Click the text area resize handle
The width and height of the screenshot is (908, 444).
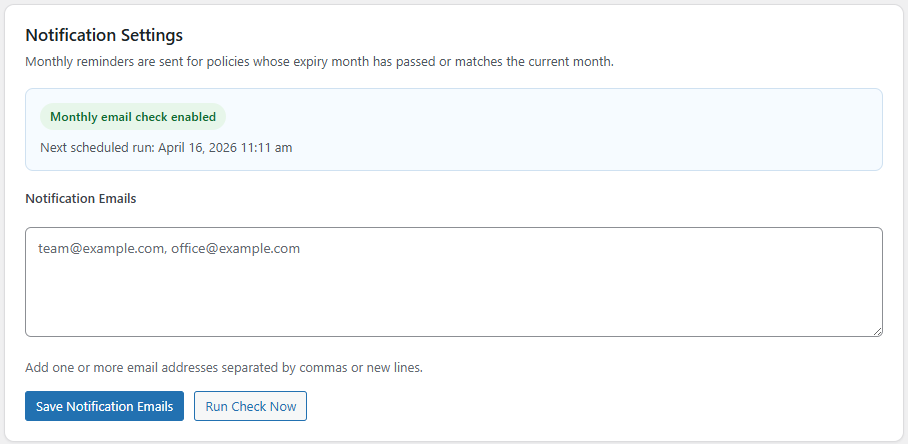877,331
